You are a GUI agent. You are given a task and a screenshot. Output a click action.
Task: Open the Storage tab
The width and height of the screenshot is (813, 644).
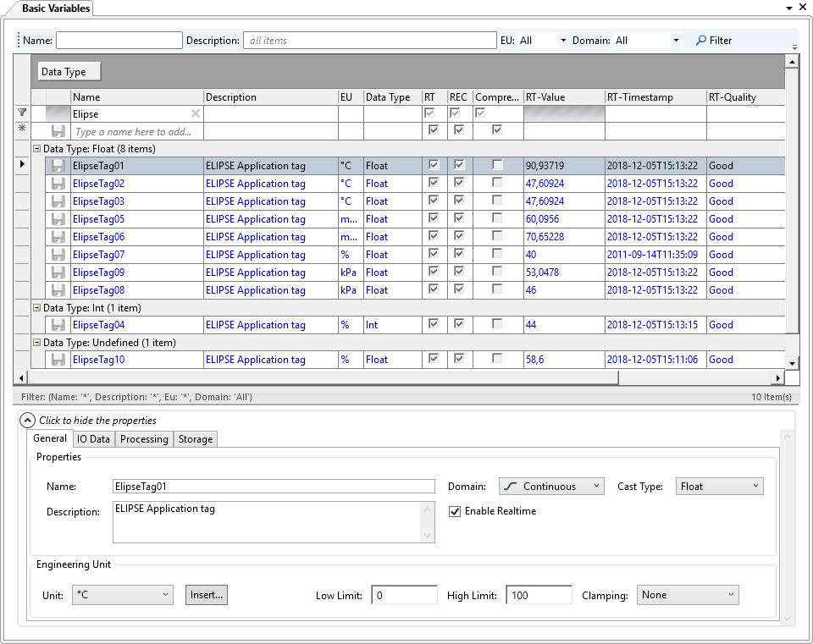point(196,439)
